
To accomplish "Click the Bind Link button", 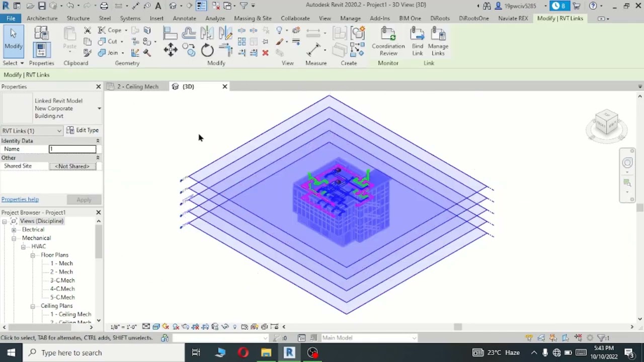I will [x=417, y=42].
